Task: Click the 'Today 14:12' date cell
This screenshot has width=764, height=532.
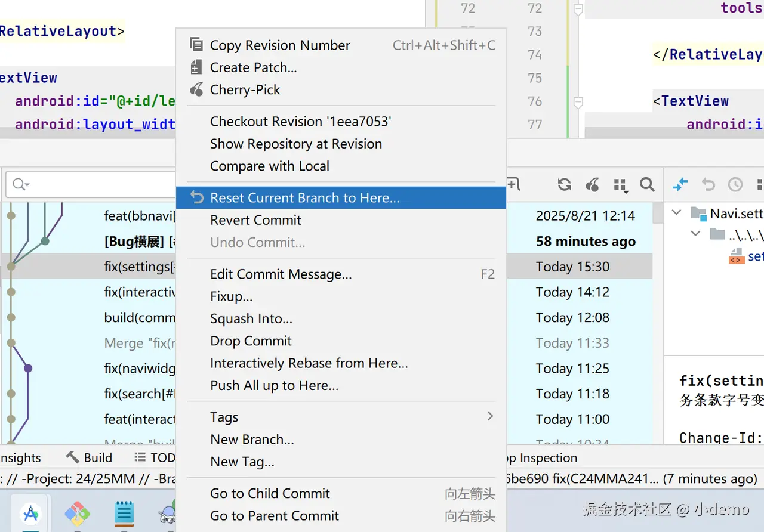Action: click(572, 292)
